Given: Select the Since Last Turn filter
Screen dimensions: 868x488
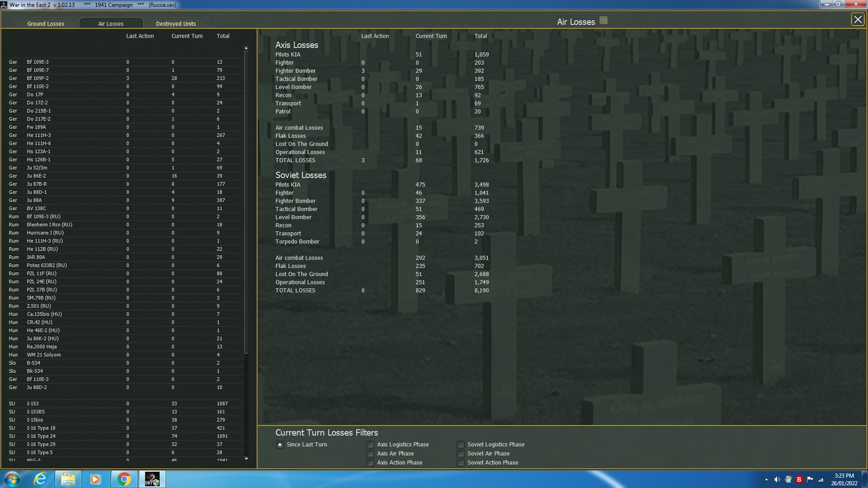Looking at the screenshot, I should [280, 445].
